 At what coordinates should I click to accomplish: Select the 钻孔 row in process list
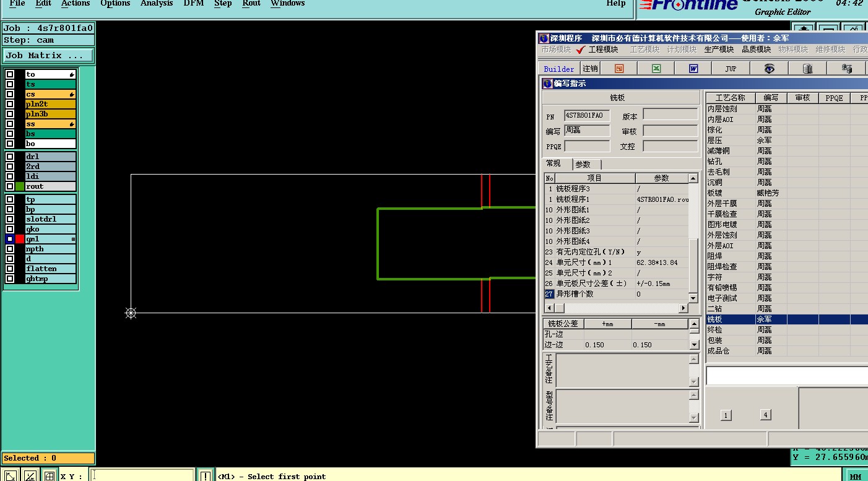click(x=787, y=162)
